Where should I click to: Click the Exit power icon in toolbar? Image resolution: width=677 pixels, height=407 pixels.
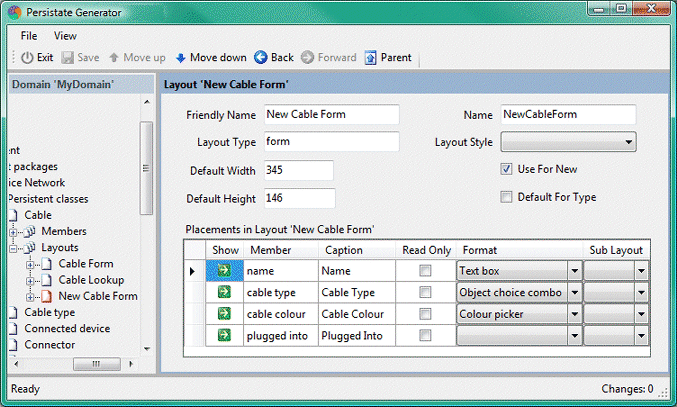tap(27, 58)
